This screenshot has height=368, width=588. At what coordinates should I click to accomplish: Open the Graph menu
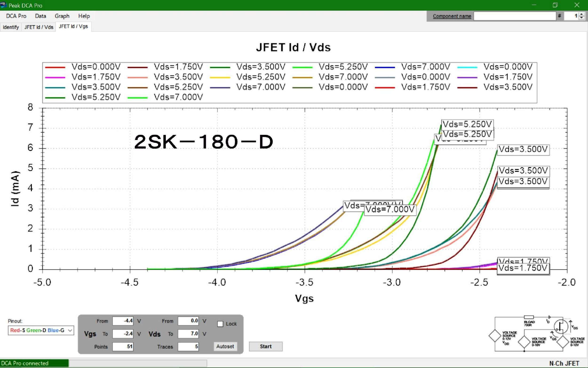point(62,16)
